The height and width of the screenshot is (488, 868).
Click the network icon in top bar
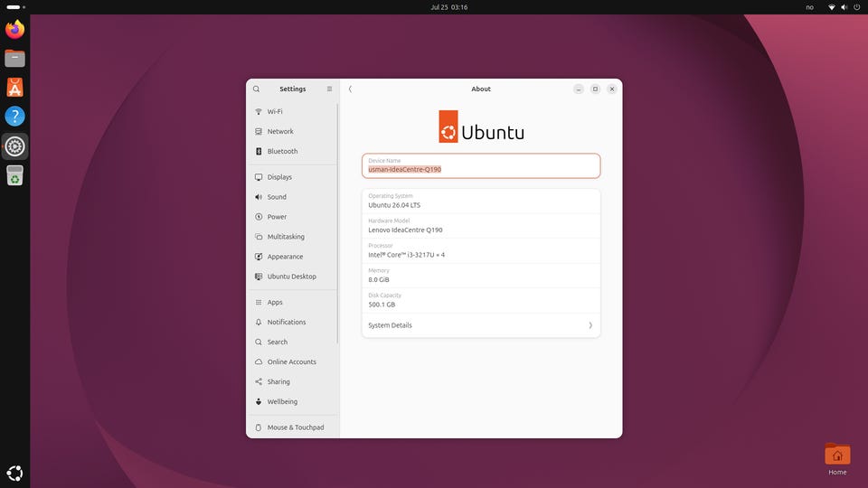pyautogui.click(x=832, y=7)
